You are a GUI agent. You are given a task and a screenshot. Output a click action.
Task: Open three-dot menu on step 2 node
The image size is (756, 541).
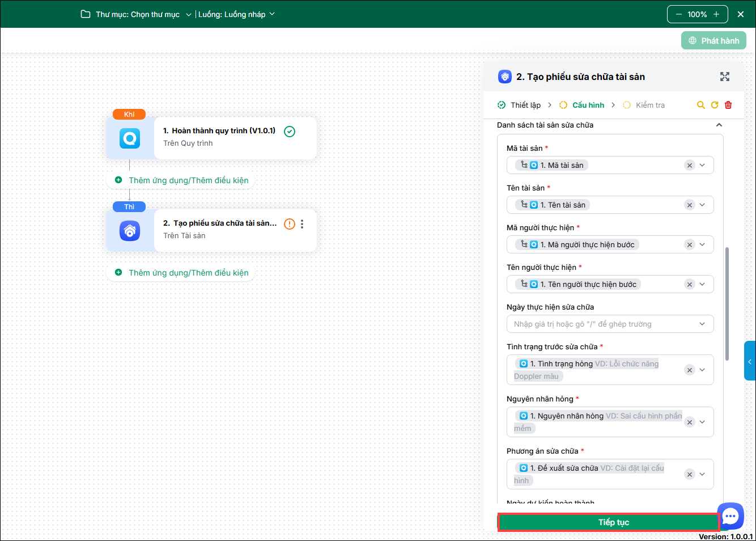(x=302, y=224)
